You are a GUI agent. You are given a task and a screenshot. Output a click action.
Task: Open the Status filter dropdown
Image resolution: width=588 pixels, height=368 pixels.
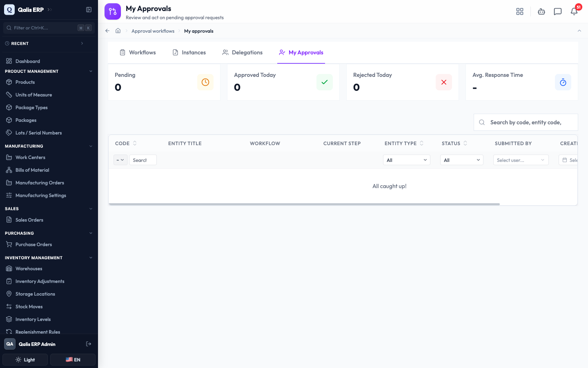[x=462, y=160]
